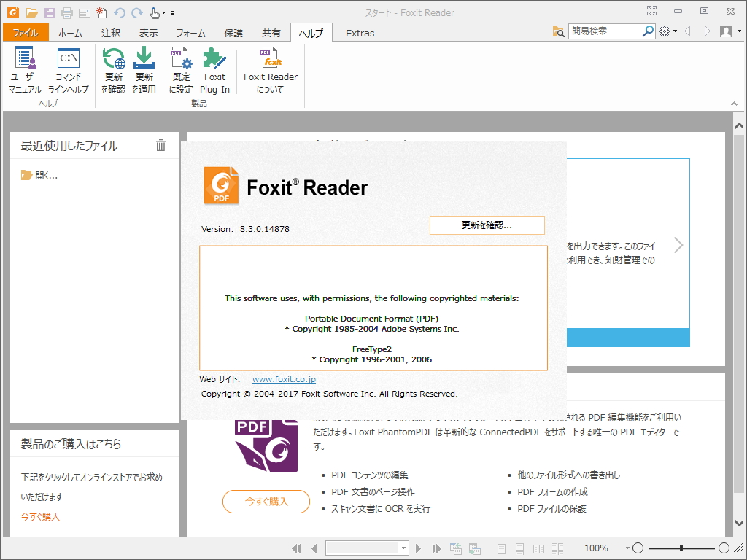Viewport: 747px width, 560px height.
Task: Switch to single page view mode
Action: [x=501, y=548]
